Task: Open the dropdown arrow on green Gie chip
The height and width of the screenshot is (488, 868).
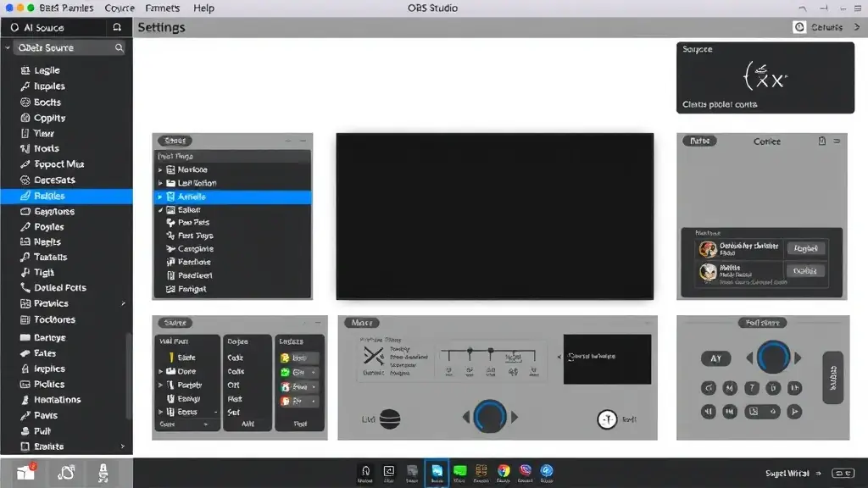Action: [x=314, y=373]
